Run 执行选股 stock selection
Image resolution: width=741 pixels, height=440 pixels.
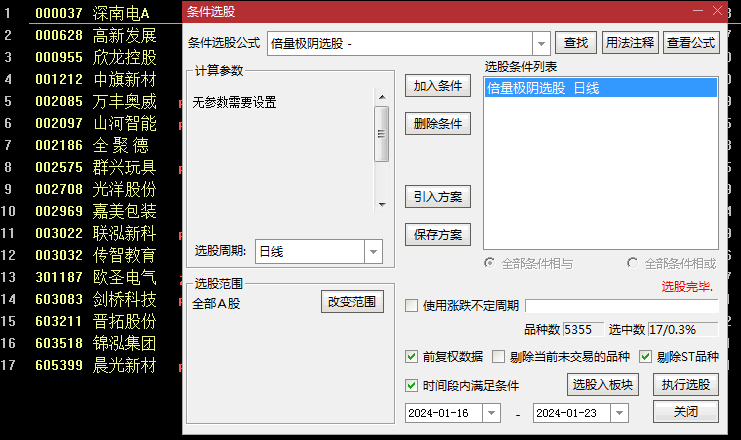click(x=686, y=385)
